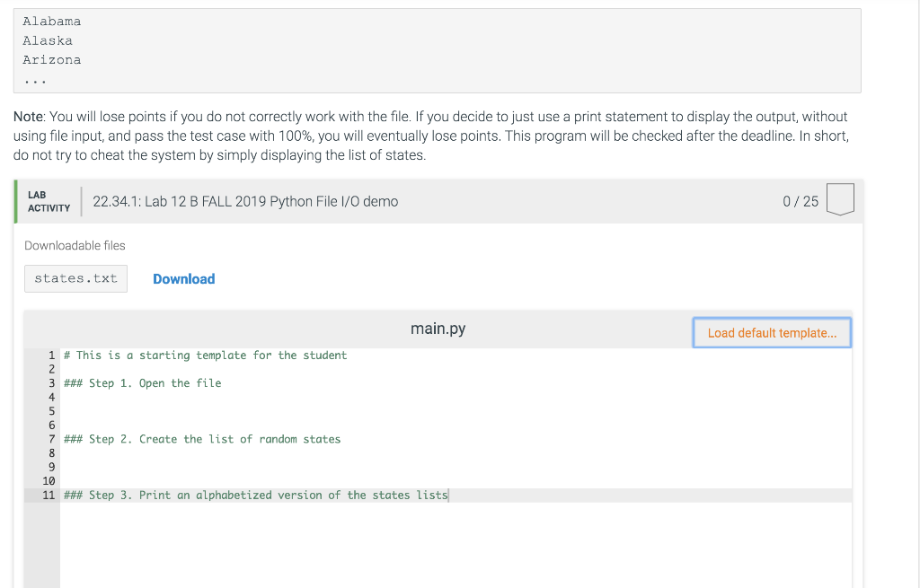Click the 0 / 25 score text

tap(800, 201)
